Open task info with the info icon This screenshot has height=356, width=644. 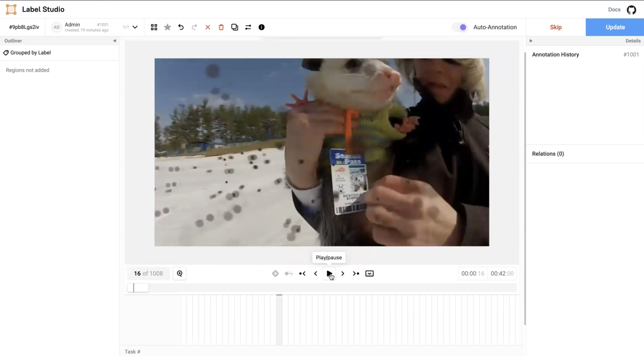[x=261, y=27]
